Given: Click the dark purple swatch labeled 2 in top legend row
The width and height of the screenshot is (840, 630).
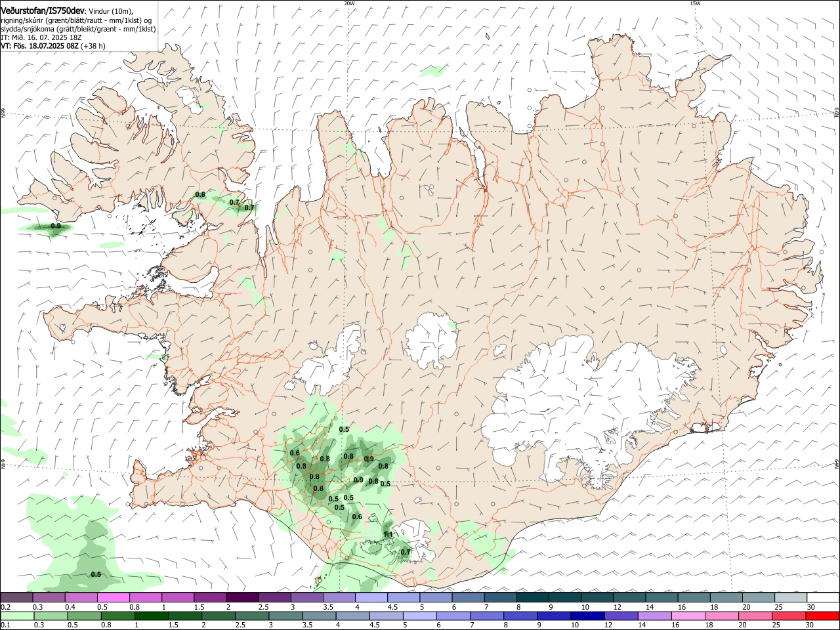Looking at the screenshot, I should 242,598.
